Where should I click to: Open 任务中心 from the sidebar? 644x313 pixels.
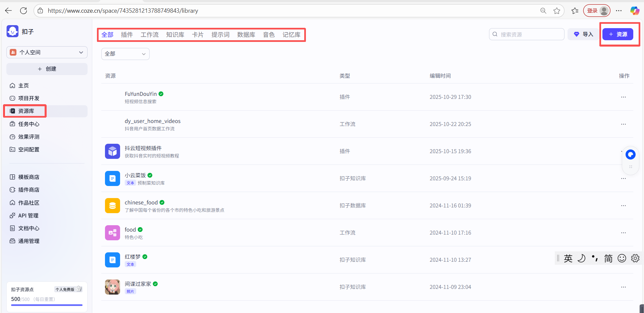pyautogui.click(x=29, y=124)
